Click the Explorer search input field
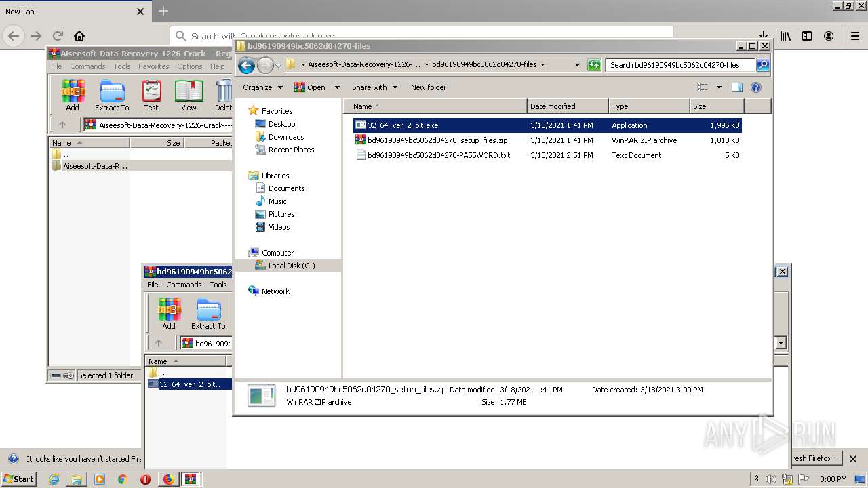This screenshot has width=868, height=488. click(680, 65)
